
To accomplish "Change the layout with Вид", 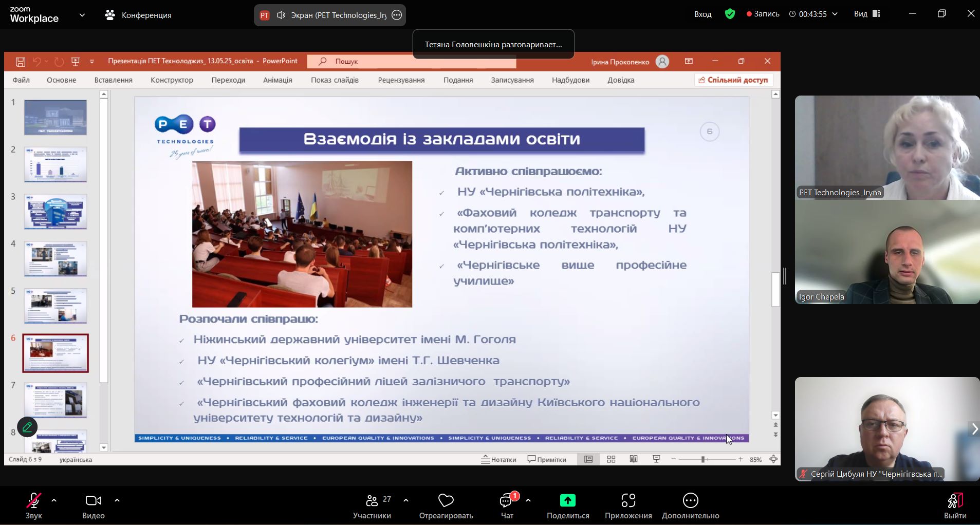I will tap(867, 14).
